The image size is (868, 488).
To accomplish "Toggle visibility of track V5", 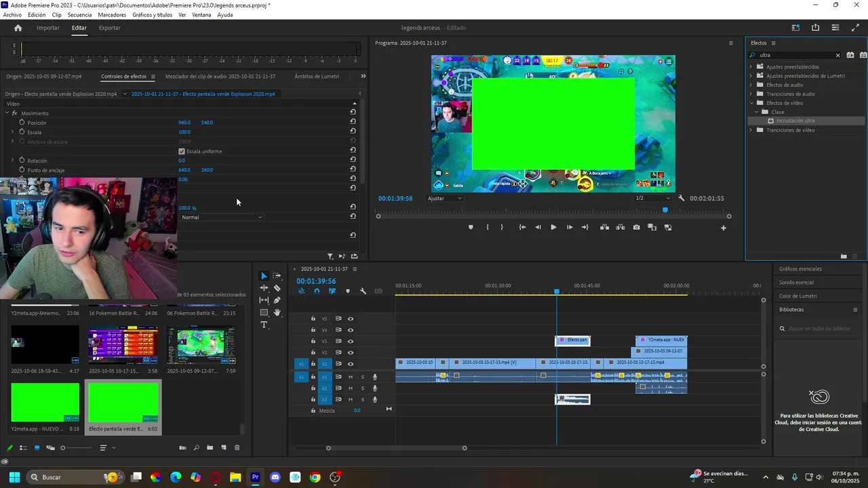I will click(351, 319).
